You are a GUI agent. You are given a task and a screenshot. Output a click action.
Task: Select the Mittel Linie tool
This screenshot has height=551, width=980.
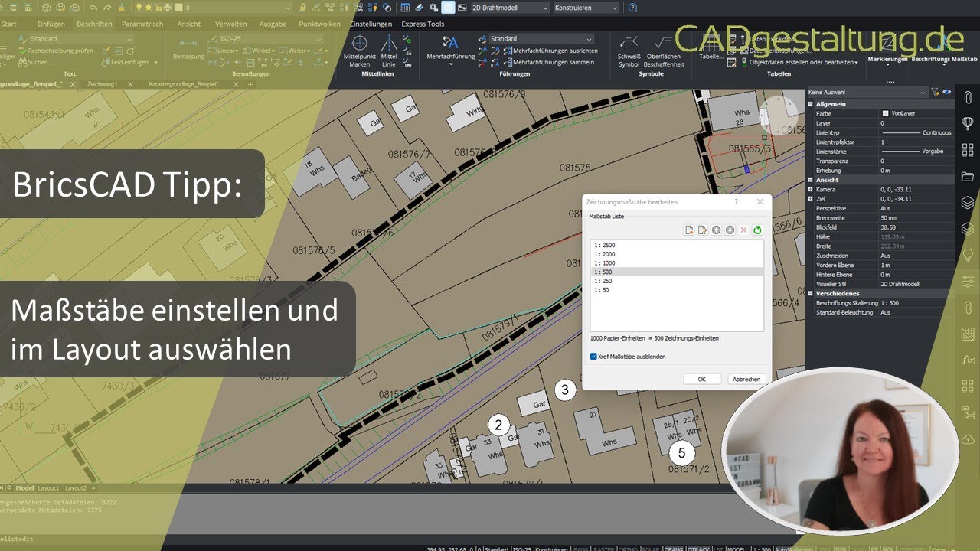[389, 51]
